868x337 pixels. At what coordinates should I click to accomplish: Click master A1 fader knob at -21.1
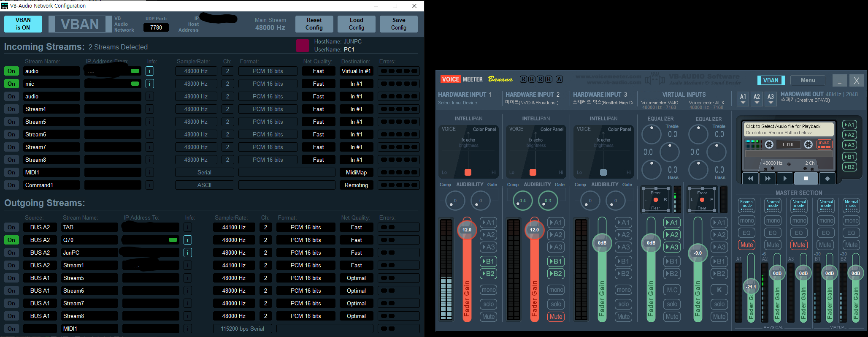751,287
